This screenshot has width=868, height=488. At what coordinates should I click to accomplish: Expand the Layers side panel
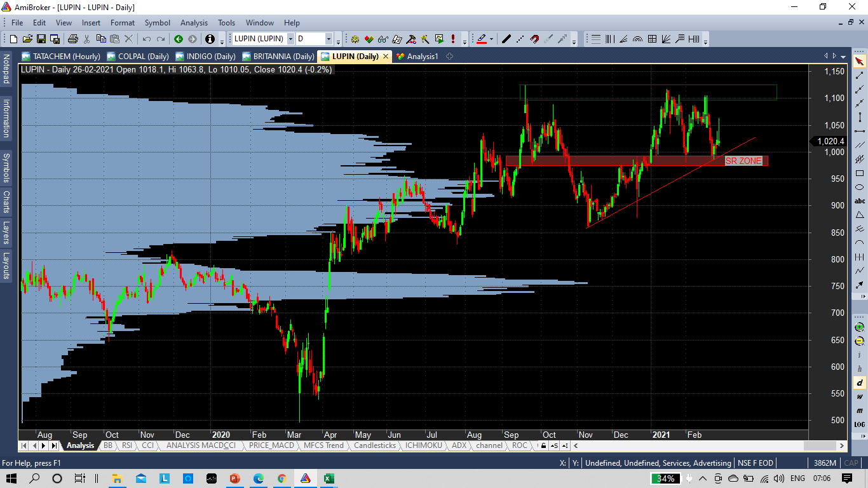[x=6, y=233]
